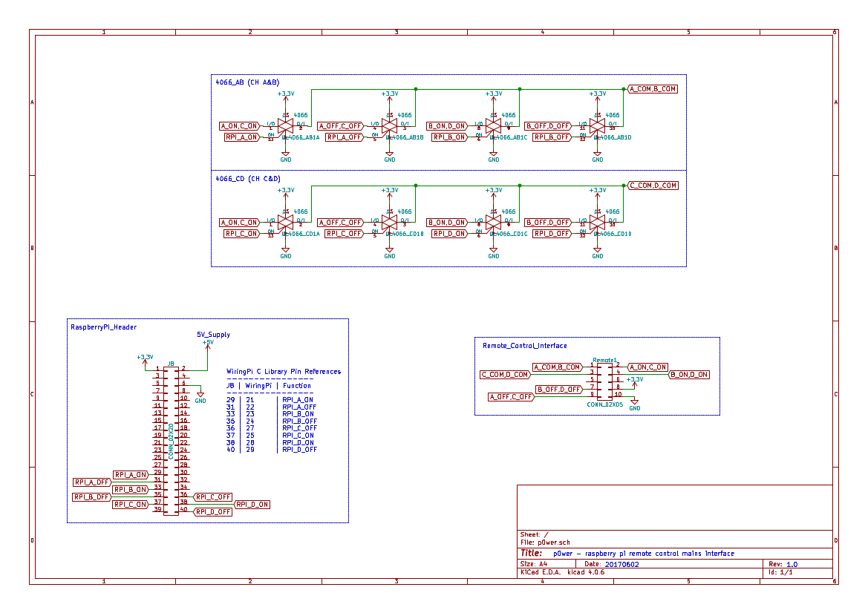Select the RPI_B_OFF label on the Pi header
The width and height of the screenshot is (868, 613).
point(92,496)
